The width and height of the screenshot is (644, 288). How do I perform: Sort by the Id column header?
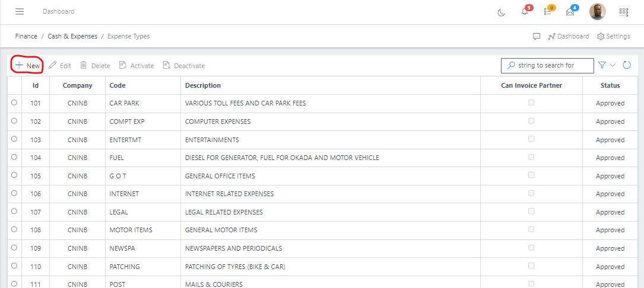tap(36, 85)
